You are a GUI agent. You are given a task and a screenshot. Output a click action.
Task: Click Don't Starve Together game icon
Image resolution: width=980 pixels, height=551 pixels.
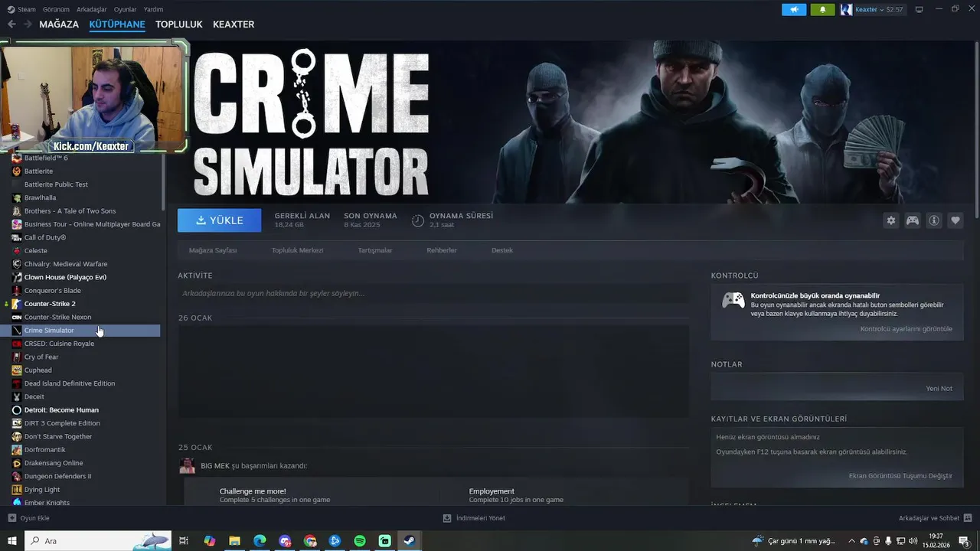coord(17,436)
